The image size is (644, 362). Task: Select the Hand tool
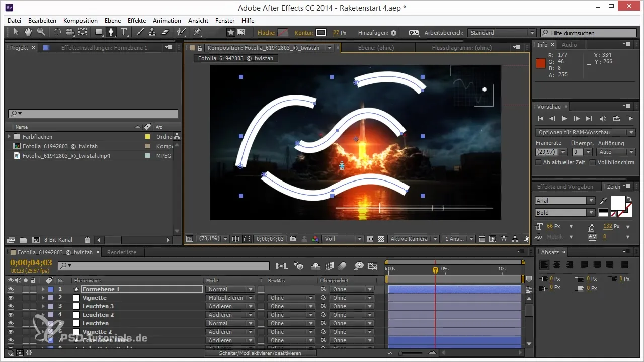[28, 32]
